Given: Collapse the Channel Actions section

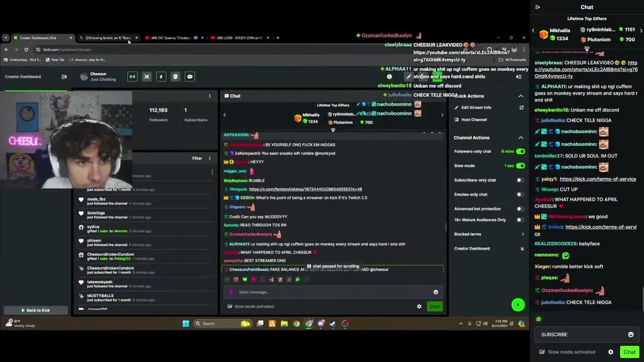Looking at the screenshot, I should pos(521,138).
